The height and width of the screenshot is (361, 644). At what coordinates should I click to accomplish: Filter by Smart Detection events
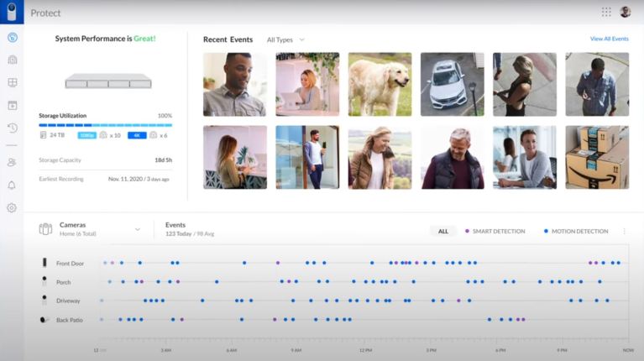click(495, 231)
